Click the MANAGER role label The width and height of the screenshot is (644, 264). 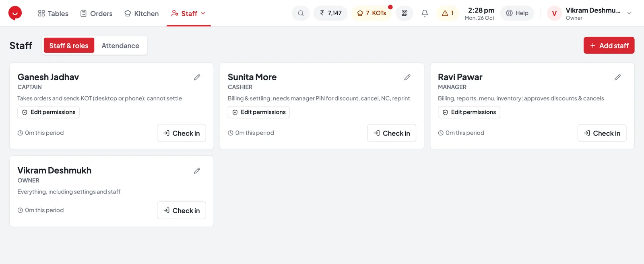452,87
